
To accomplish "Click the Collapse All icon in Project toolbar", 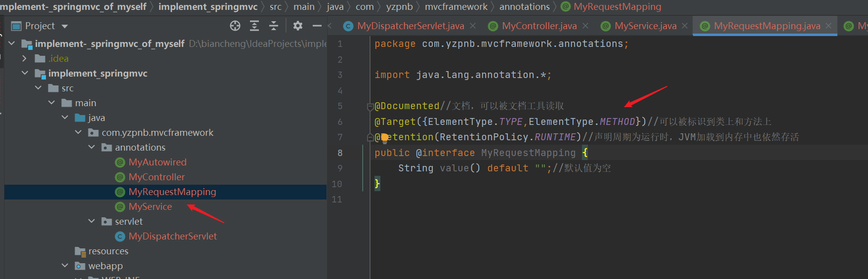I will [273, 26].
